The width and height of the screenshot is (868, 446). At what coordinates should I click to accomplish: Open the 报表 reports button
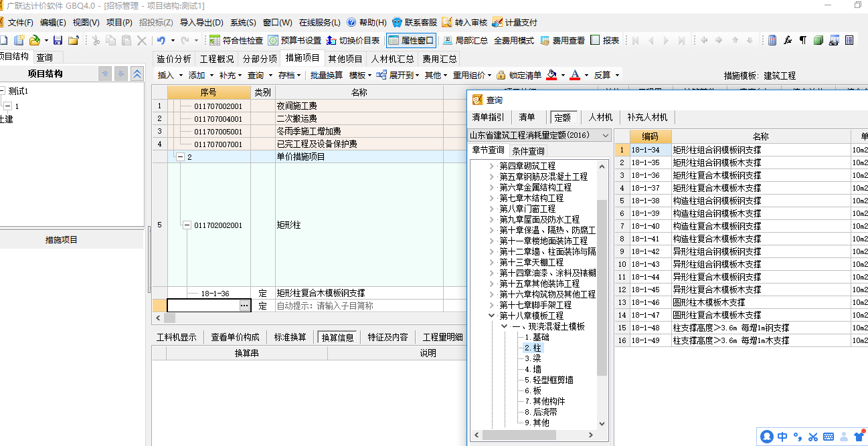pos(605,40)
